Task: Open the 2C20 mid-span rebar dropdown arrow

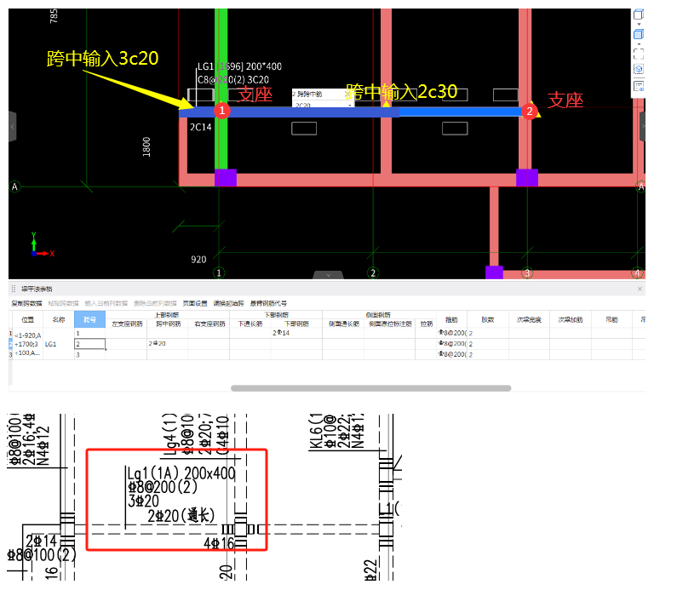Action: click(349, 106)
